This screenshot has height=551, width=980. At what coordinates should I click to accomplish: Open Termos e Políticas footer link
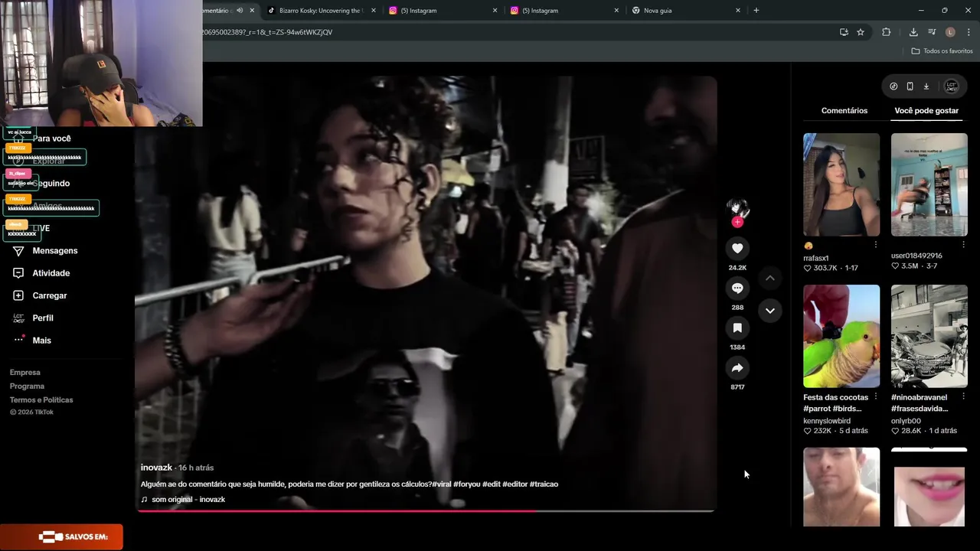(41, 400)
